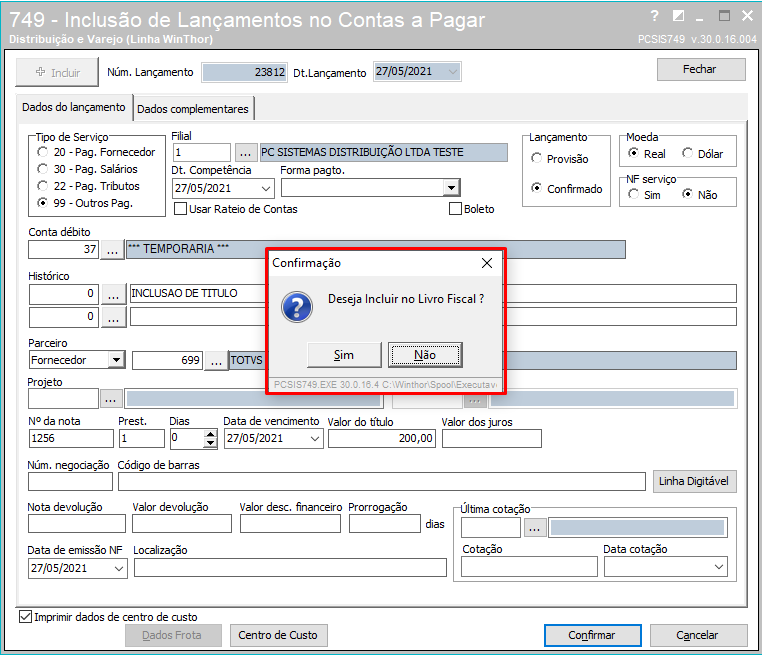Select 22 - Pag. Tributos radio
The height and width of the screenshot is (655, 762).
tap(43, 186)
